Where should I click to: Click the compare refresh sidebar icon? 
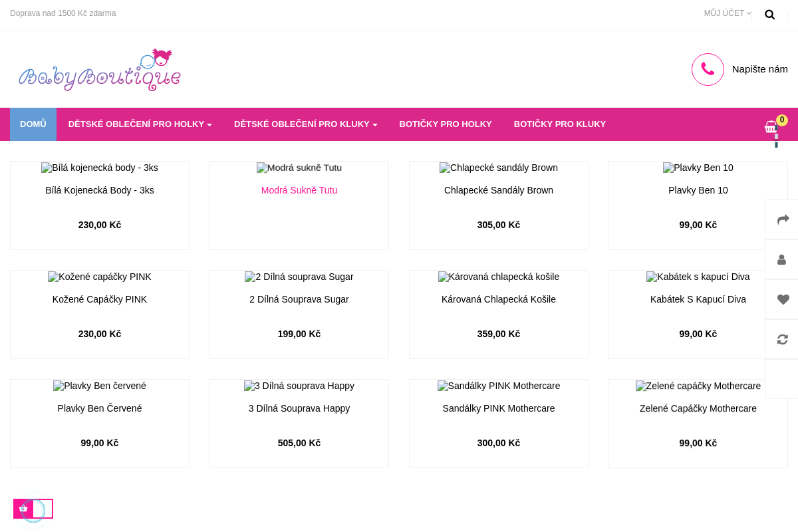click(783, 339)
